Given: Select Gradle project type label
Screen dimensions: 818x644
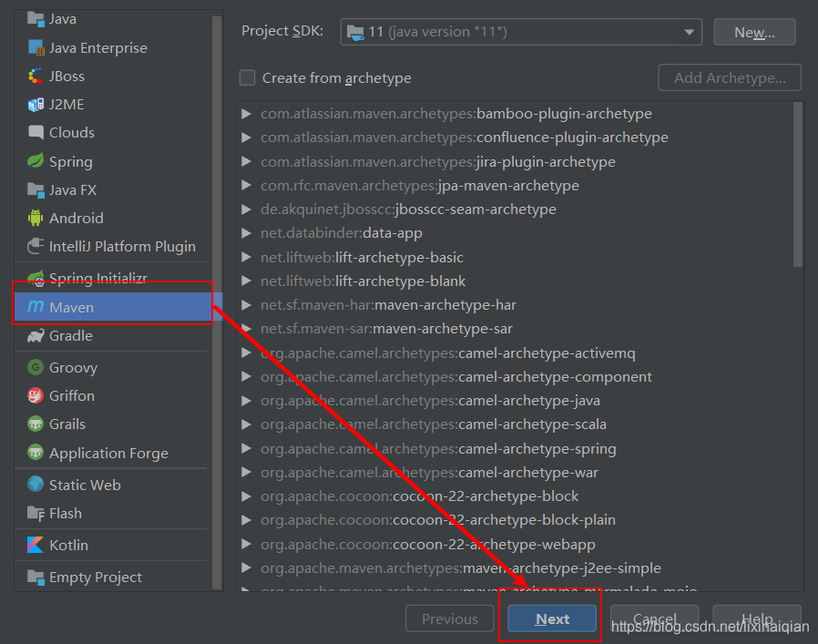Looking at the screenshot, I should [70, 335].
